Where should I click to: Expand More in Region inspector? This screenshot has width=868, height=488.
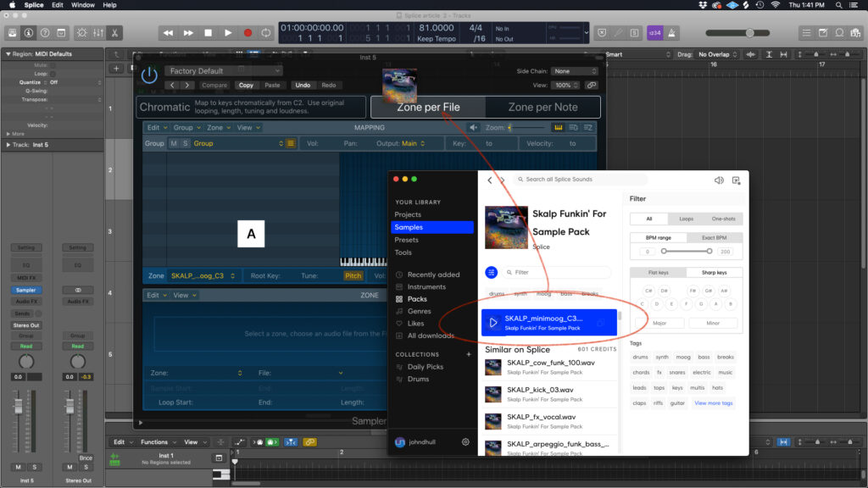[x=8, y=134]
